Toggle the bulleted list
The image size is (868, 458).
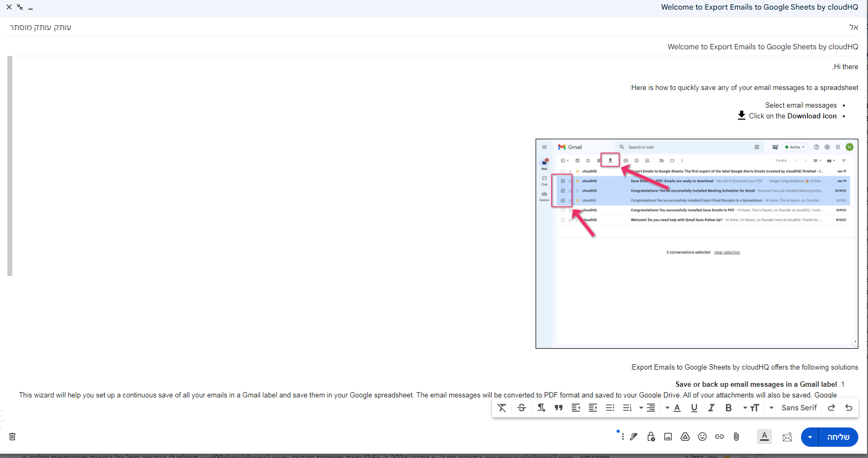point(610,408)
